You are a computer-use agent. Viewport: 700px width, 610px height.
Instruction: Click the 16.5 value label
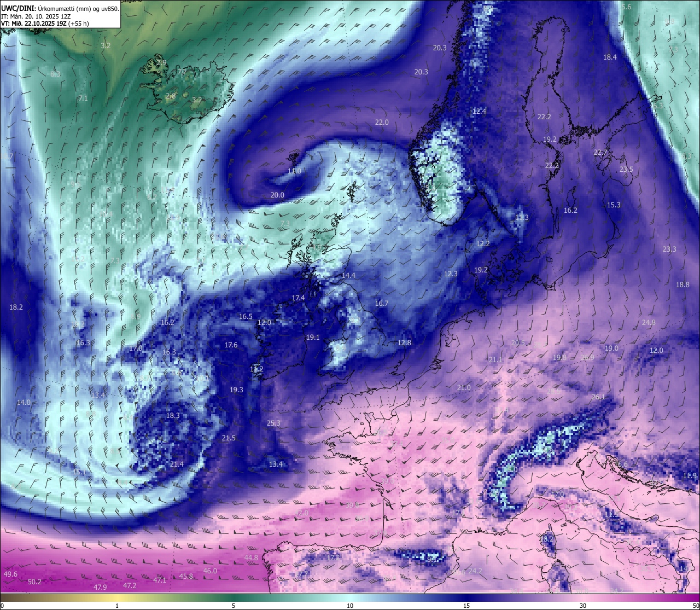246,317
